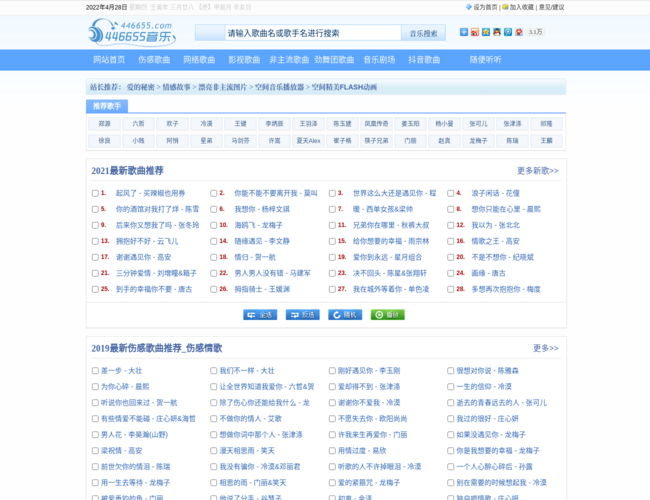
Task: Open 更多新歌>> link
Action: click(x=538, y=171)
